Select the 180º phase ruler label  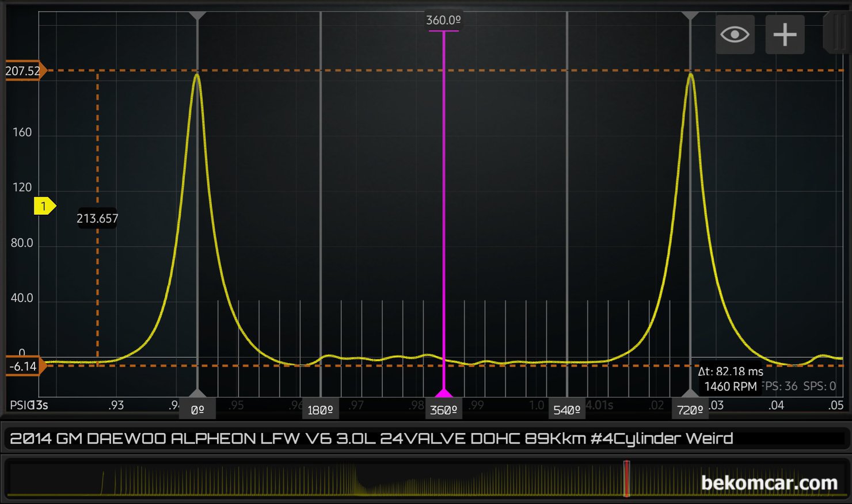(x=320, y=410)
